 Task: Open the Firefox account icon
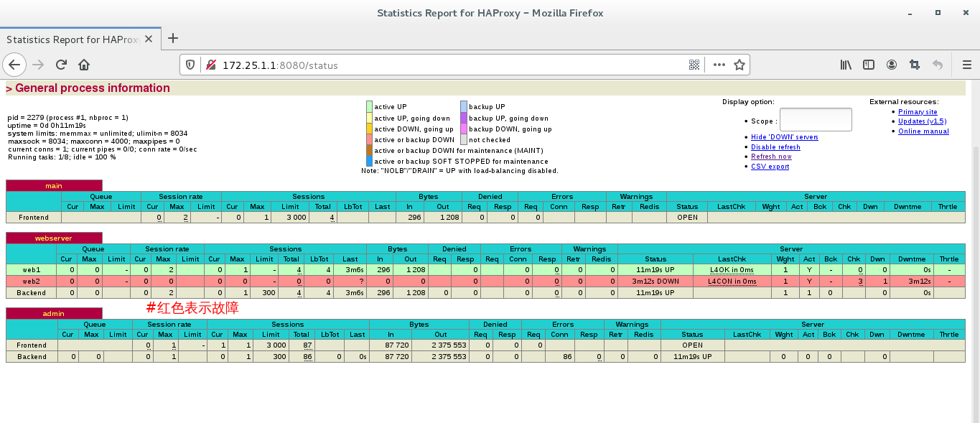[x=892, y=65]
